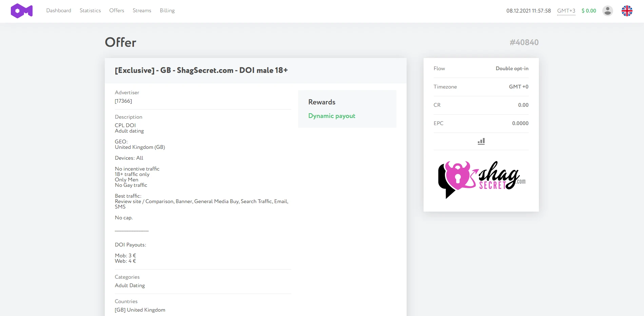Select the 'Devices: All' line
The image size is (644, 316).
[x=129, y=158]
